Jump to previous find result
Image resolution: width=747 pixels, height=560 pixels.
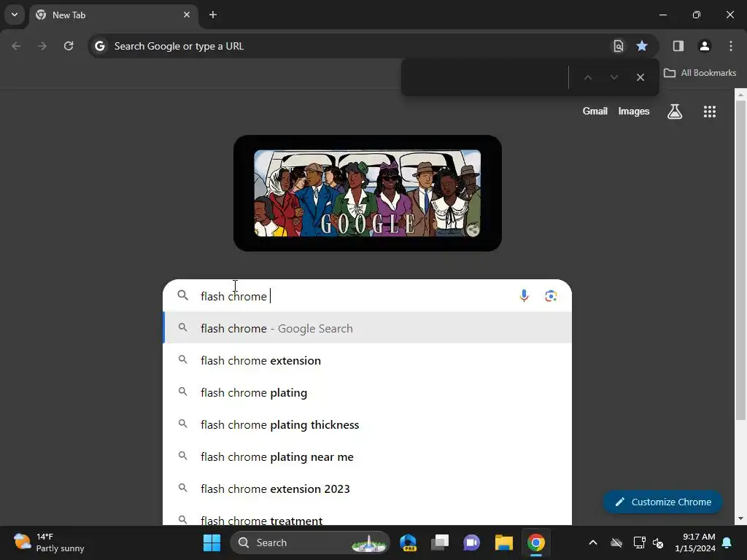[x=588, y=77]
